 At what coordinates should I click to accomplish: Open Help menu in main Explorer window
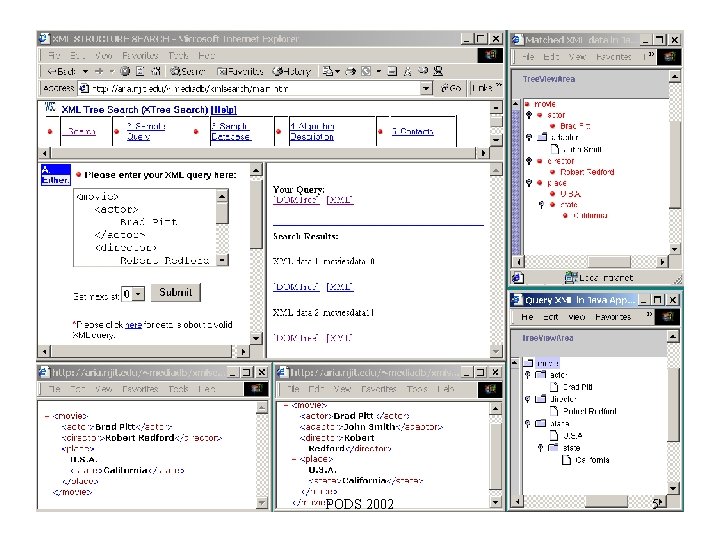206,56
